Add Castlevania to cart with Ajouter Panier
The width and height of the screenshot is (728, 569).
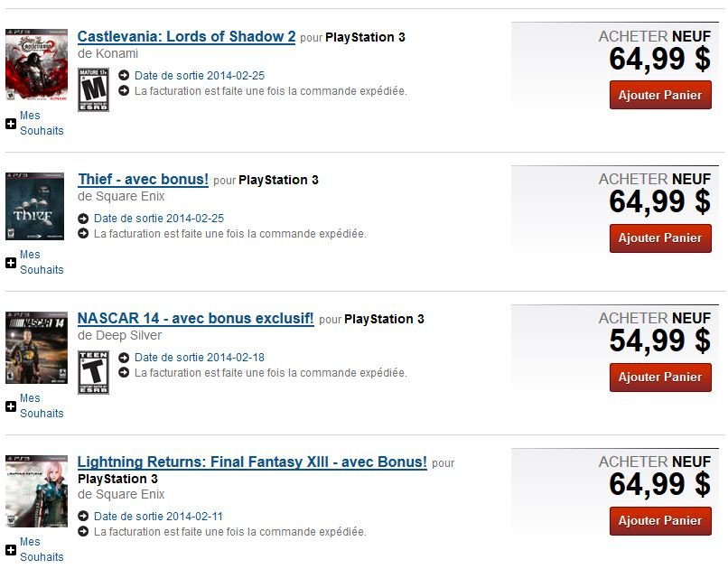[660, 95]
